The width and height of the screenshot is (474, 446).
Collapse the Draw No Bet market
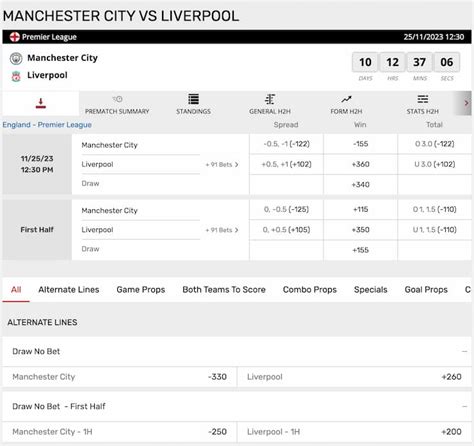[464, 351]
